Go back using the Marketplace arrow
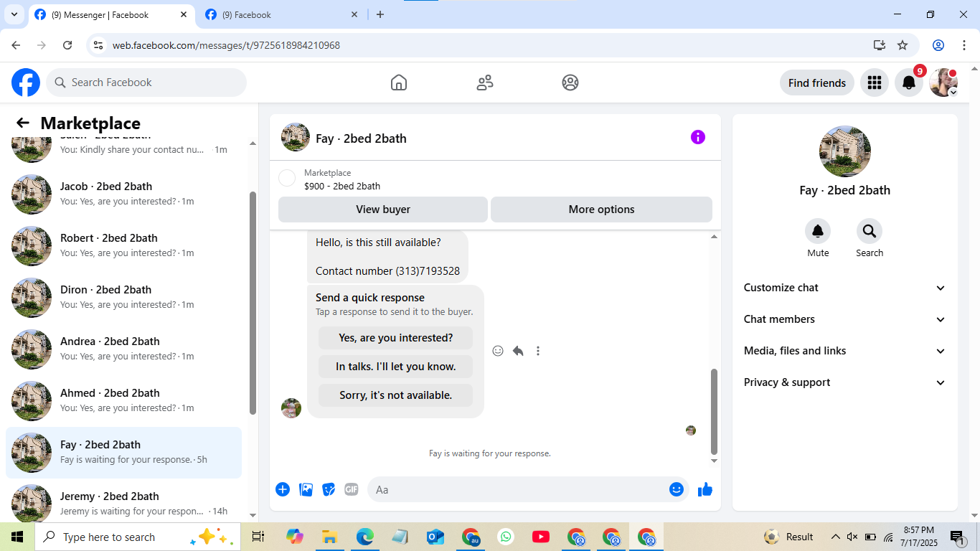This screenshot has height=551, width=980. coord(23,123)
